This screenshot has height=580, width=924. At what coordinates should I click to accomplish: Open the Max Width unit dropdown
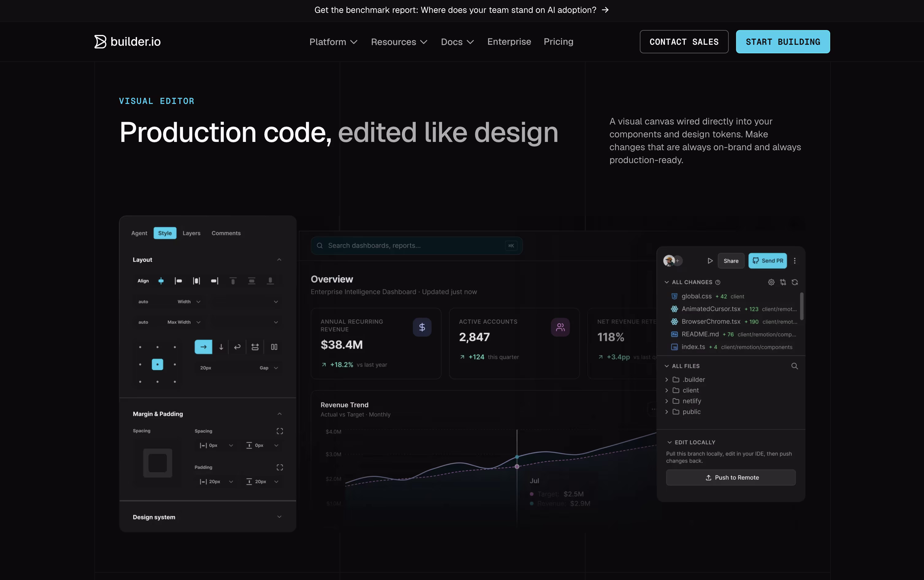point(198,322)
